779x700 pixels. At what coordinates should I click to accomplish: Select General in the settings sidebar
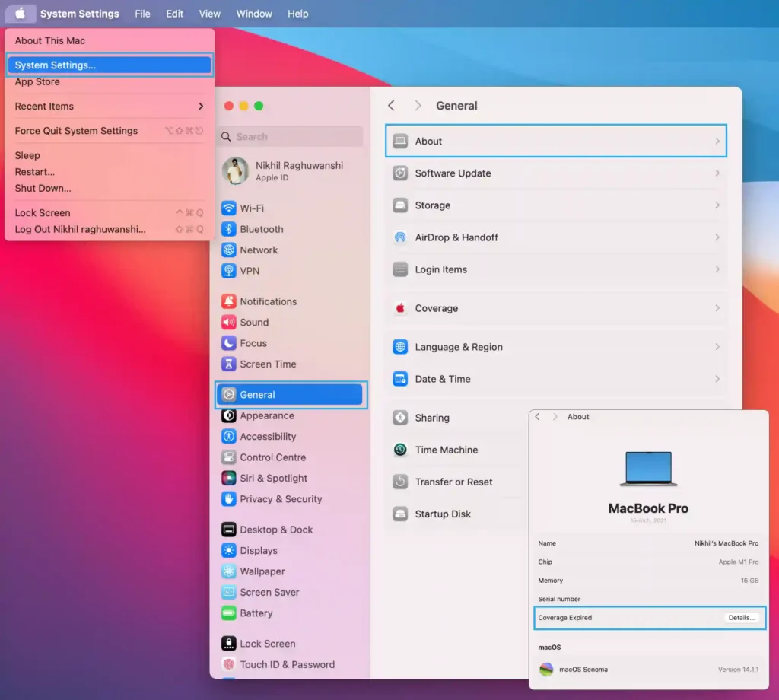291,394
